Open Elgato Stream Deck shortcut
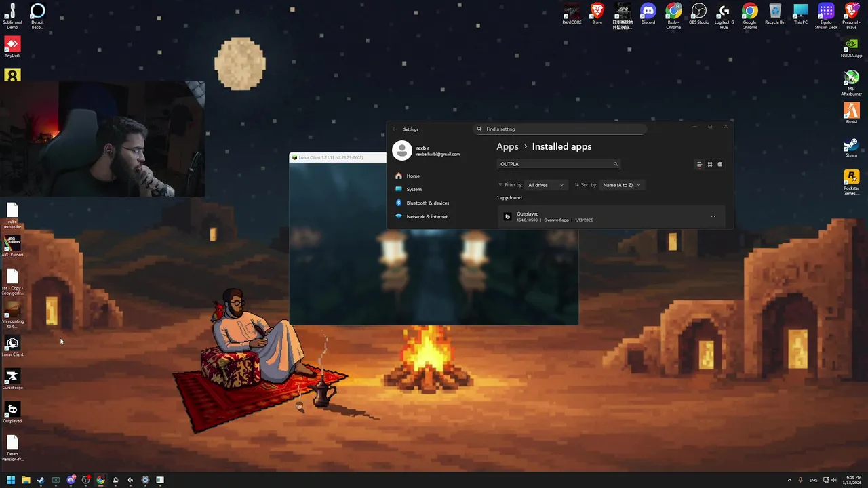The height and width of the screenshot is (488, 868). point(826,15)
